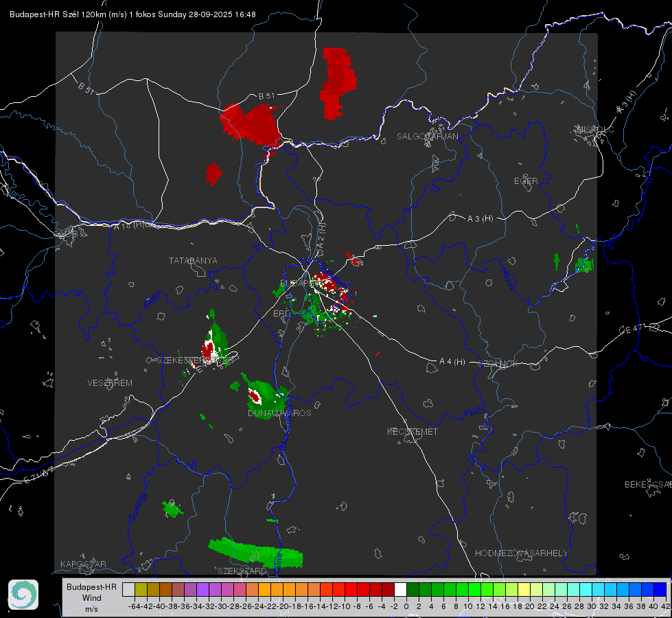Click the long green echo strip above Szekszárd
The width and height of the screenshot is (672, 618).
click(256, 552)
